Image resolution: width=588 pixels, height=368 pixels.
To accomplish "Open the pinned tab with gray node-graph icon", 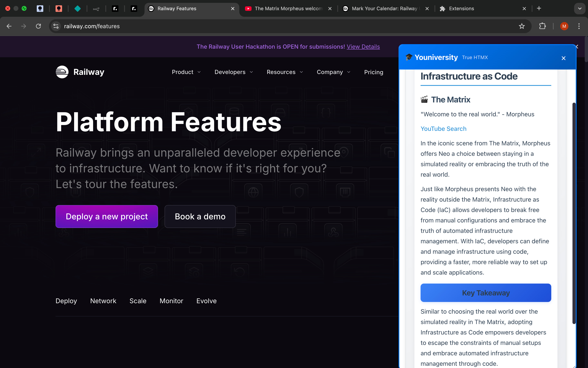I will click(x=96, y=9).
